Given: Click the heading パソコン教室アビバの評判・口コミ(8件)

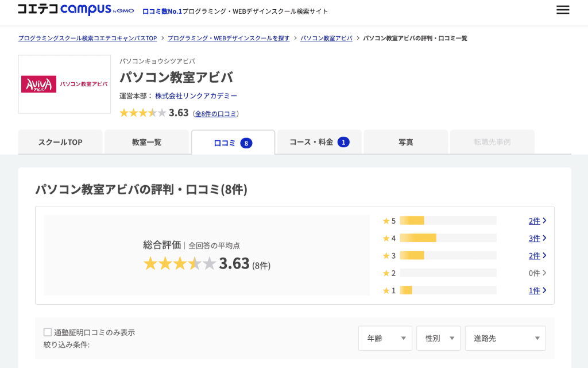Looking at the screenshot, I should [141, 189].
